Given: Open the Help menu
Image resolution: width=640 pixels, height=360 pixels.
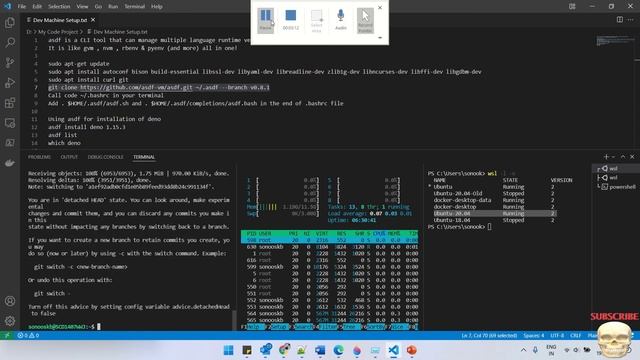Looking at the screenshot, I should click(157, 7).
